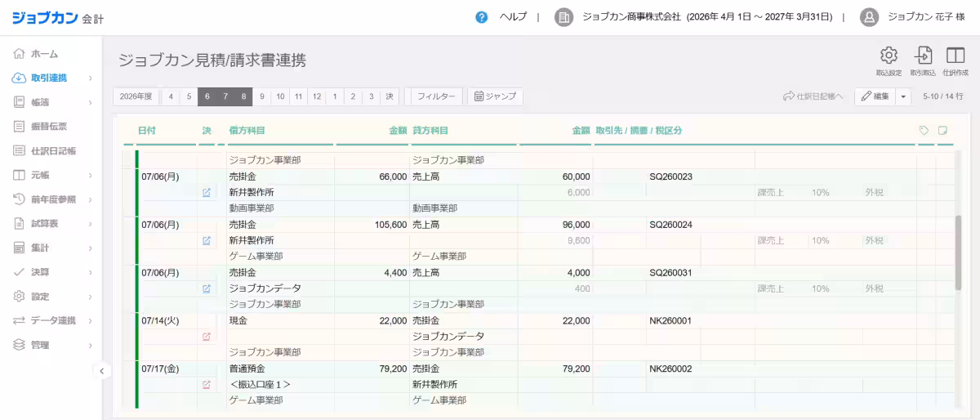Select month 12 tab
980x420 pixels.
tap(317, 96)
